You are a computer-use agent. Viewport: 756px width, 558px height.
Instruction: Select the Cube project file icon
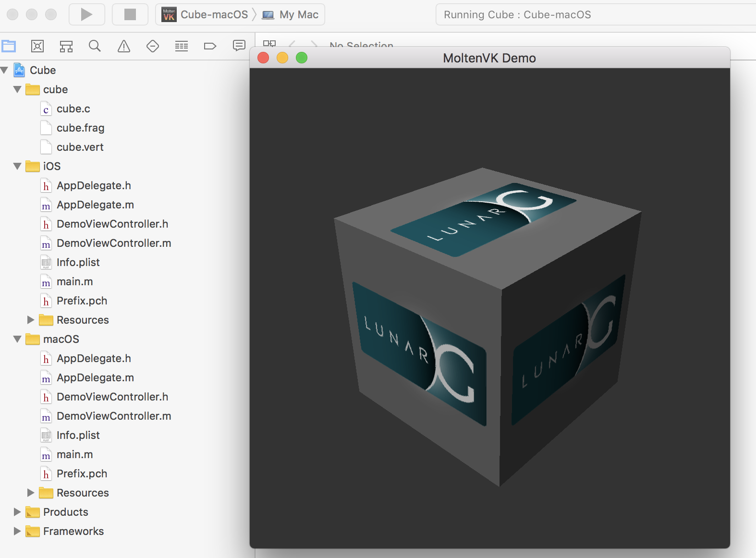coord(19,70)
